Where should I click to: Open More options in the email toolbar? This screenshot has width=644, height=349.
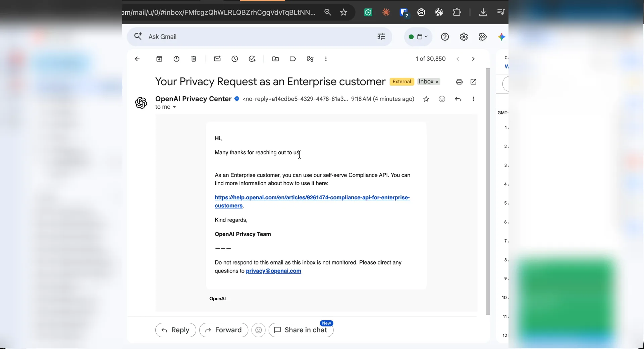click(326, 59)
